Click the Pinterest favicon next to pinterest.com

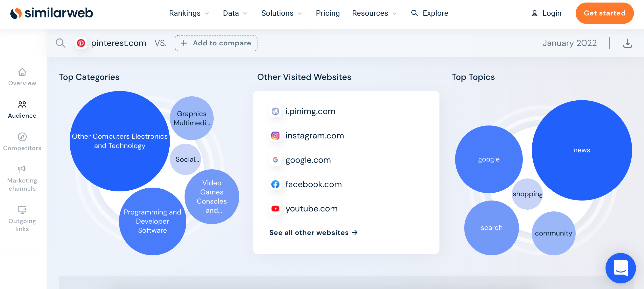(81, 43)
